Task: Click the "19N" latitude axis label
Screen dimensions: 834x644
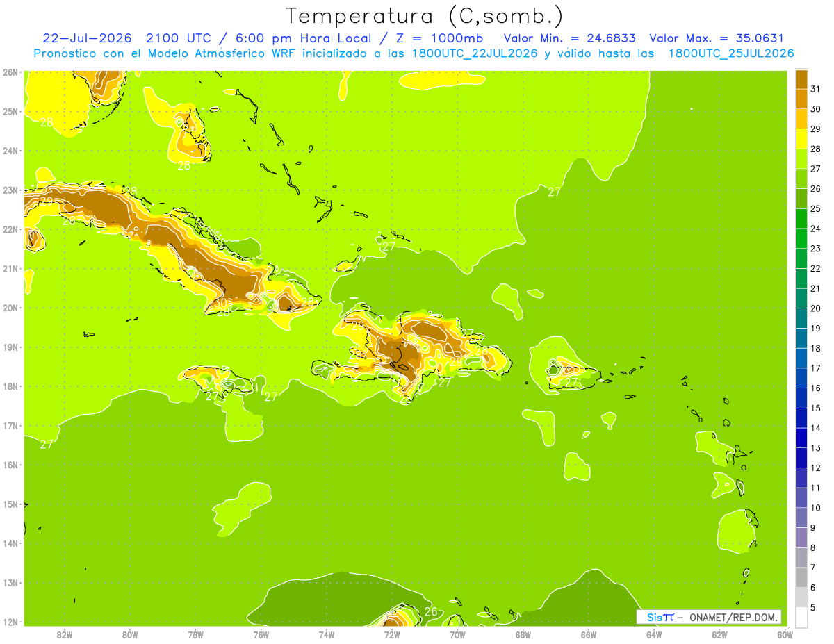Action: (x=10, y=347)
